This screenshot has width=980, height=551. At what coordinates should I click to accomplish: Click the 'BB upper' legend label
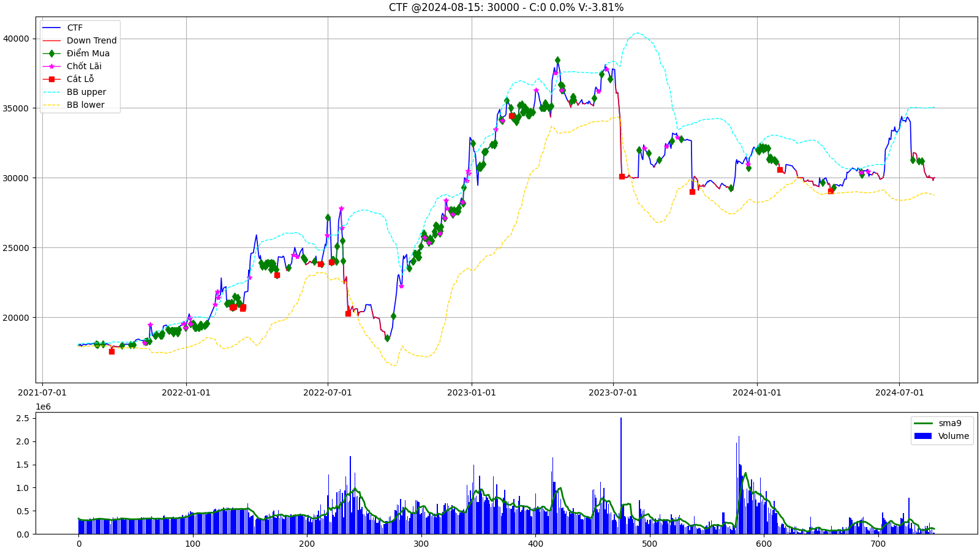(86, 92)
